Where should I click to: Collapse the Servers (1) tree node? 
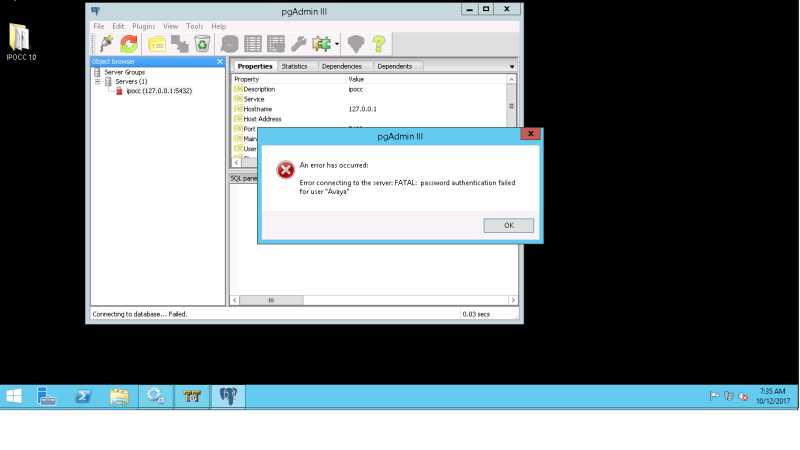pyautogui.click(x=97, y=82)
